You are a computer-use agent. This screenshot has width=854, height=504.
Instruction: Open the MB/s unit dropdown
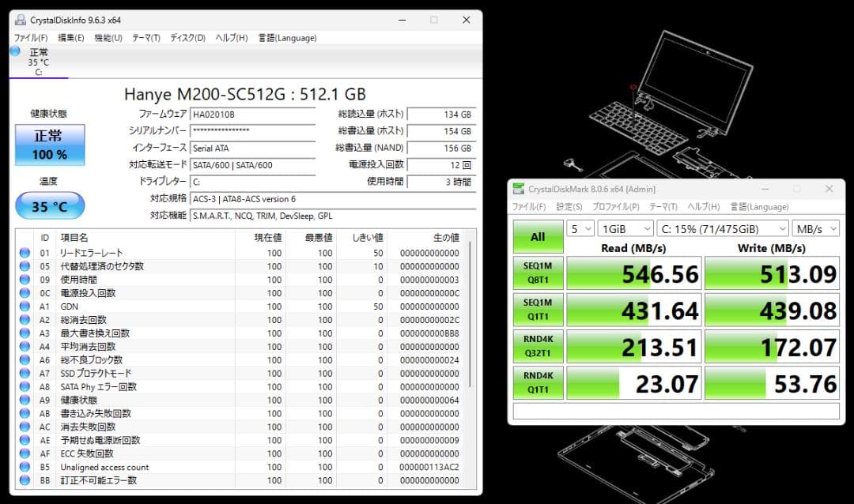815,228
